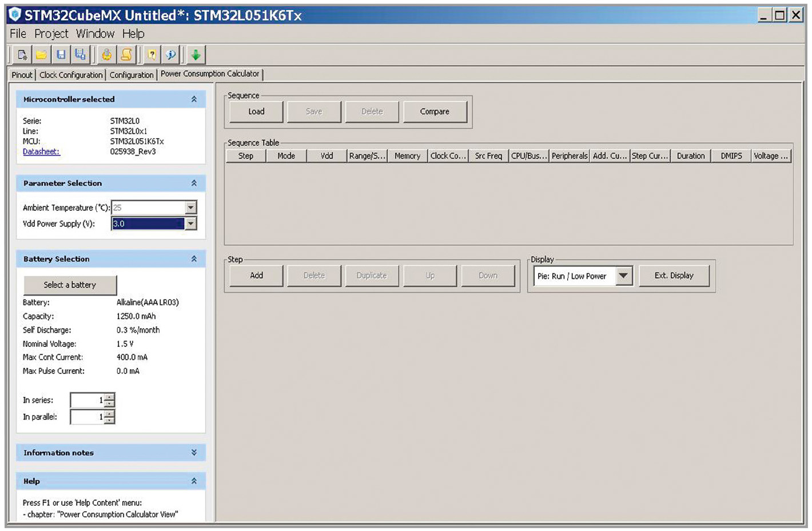Click the Voltage column header
812x531 pixels.
771,156
